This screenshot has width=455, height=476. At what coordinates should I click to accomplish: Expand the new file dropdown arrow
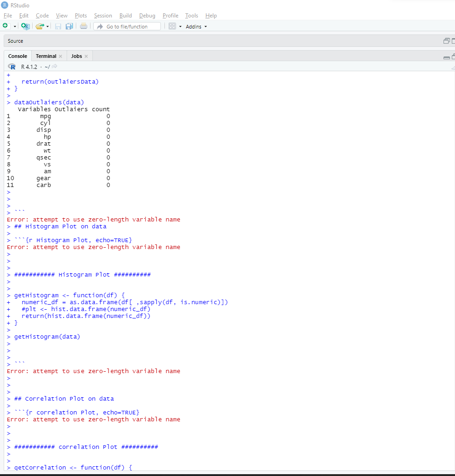[x=14, y=26]
